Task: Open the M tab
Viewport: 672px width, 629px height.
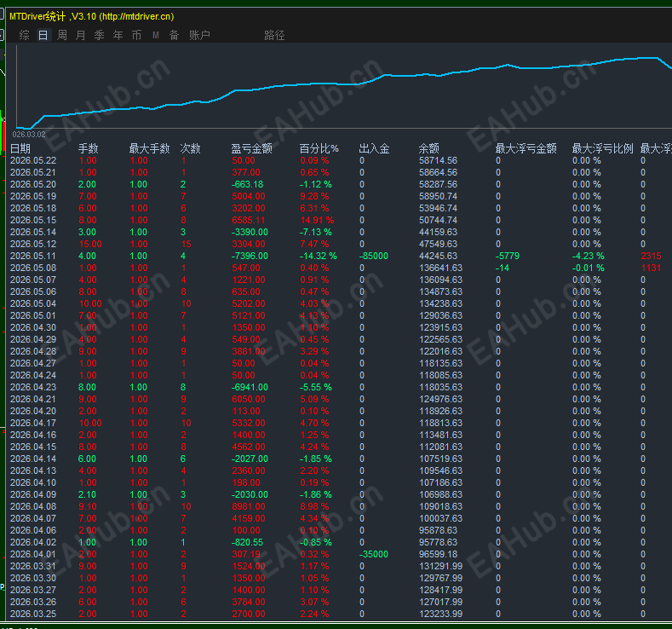Action: click(x=156, y=35)
